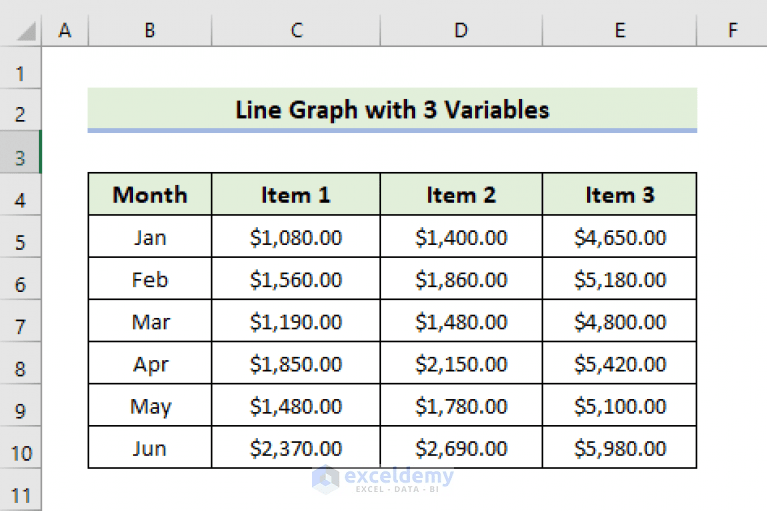767x511 pixels.
Task: Click the $5,980.00 cell for Jun
Action: [619, 447]
